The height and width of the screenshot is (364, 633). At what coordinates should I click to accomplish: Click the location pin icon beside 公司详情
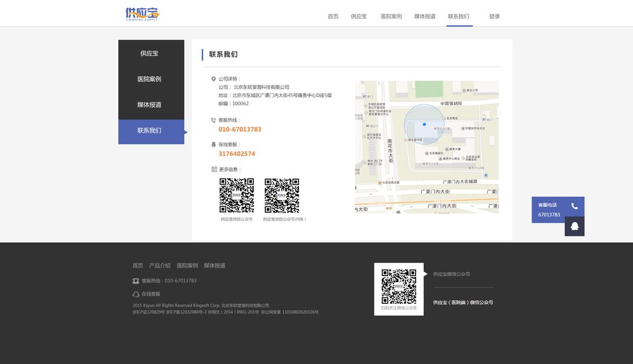214,79
